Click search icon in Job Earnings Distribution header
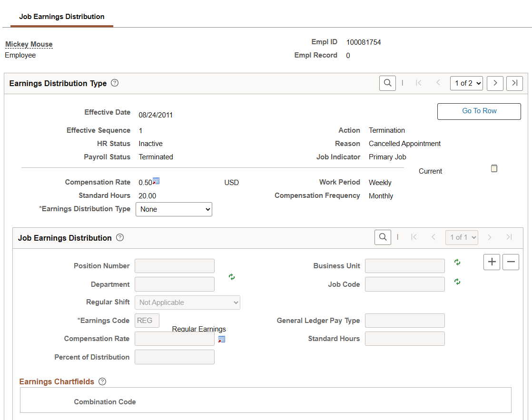Image resolution: width=532 pixels, height=420 pixels. [383, 237]
